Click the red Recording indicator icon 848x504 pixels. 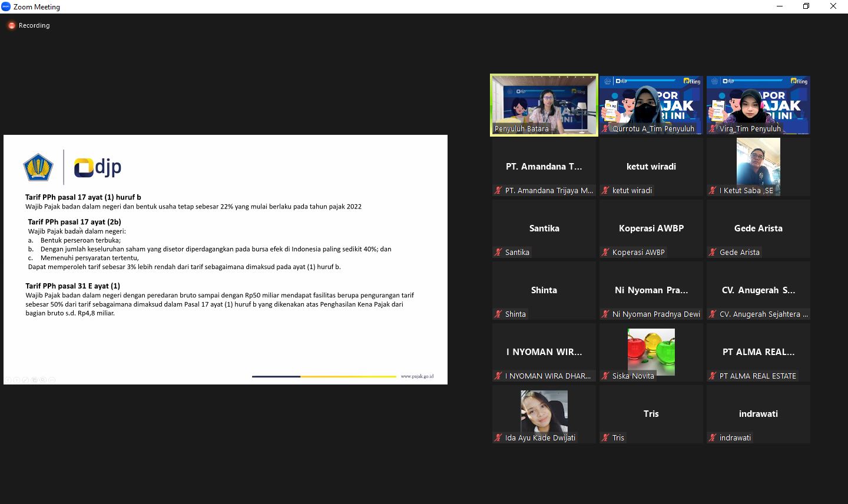point(11,25)
